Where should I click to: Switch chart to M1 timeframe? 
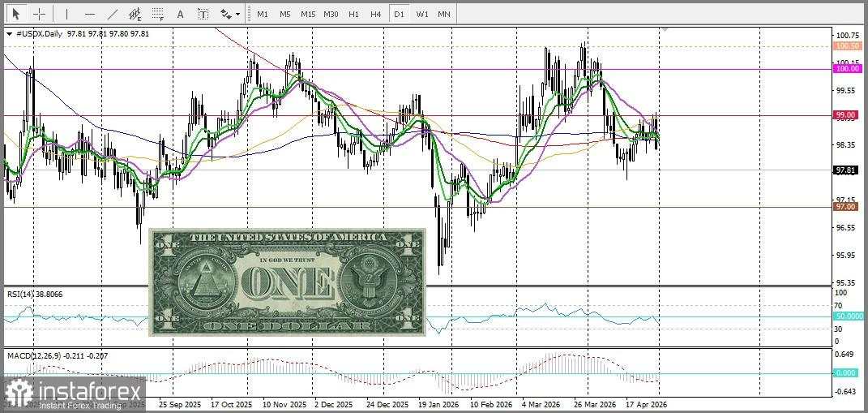[263, 14]
